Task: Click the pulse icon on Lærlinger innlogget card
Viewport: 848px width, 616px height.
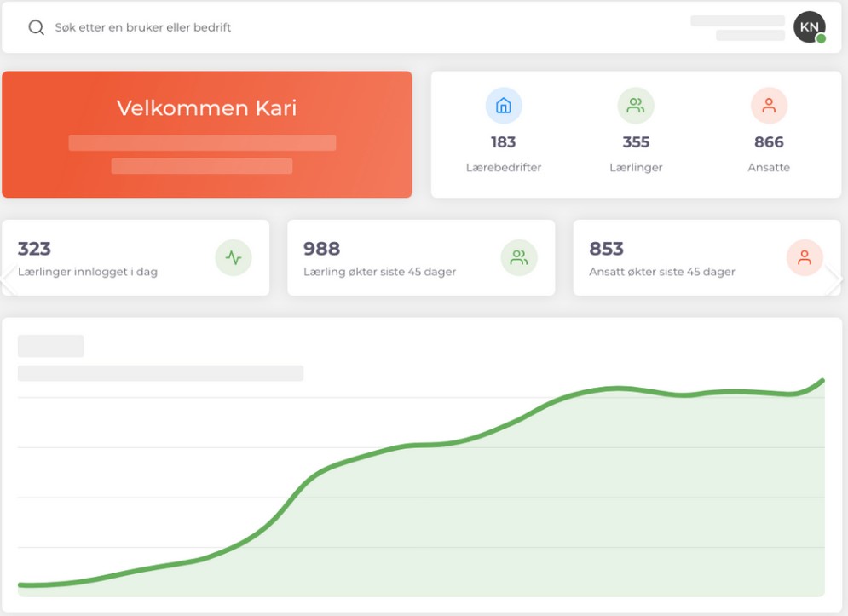Action: tap(234, 258)
